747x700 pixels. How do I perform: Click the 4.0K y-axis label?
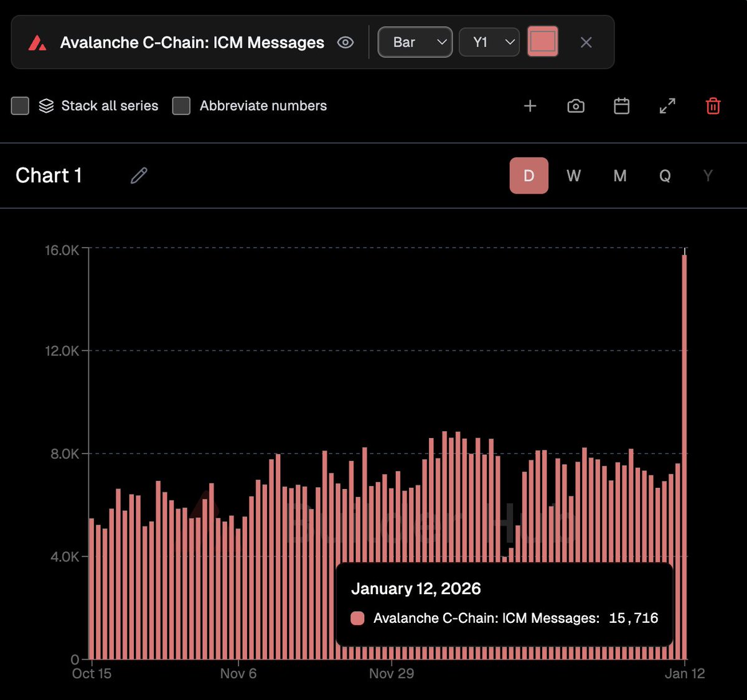point(65,556)
